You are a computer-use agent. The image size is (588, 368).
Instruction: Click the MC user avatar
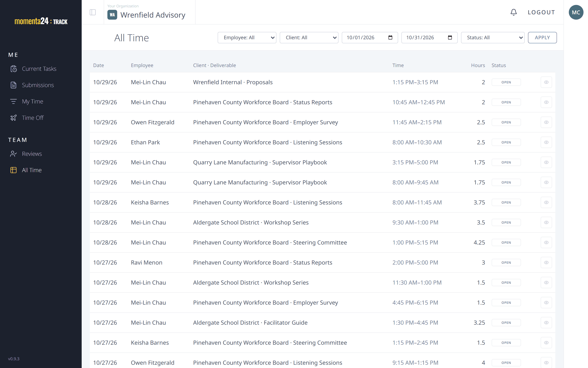[x=576, y=12]
